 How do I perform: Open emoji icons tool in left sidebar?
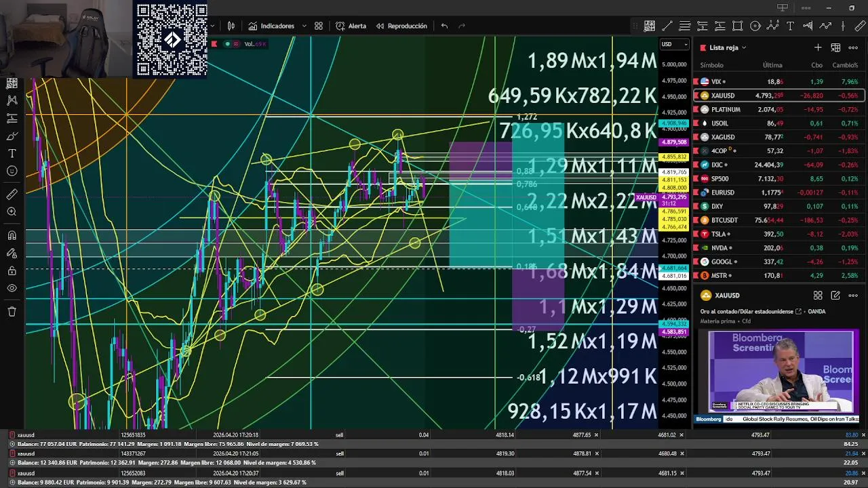point(12,171)
